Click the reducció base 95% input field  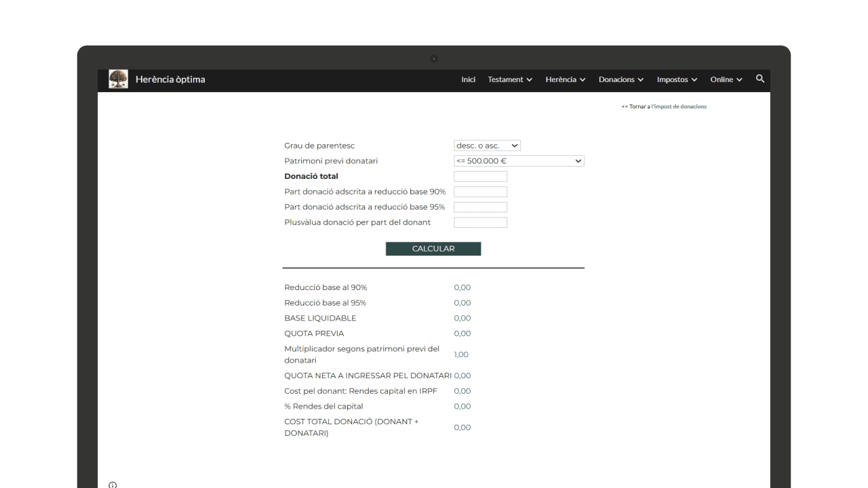tap(480, 207)
